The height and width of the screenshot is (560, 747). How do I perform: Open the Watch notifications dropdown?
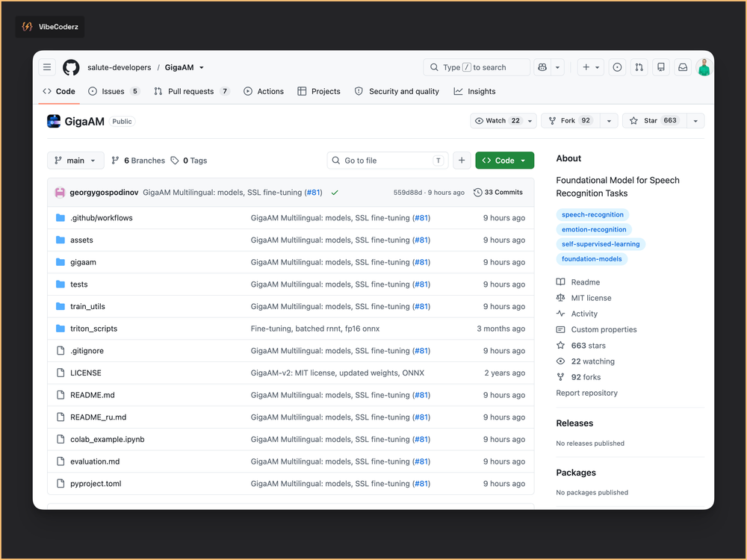pos(503,120)
